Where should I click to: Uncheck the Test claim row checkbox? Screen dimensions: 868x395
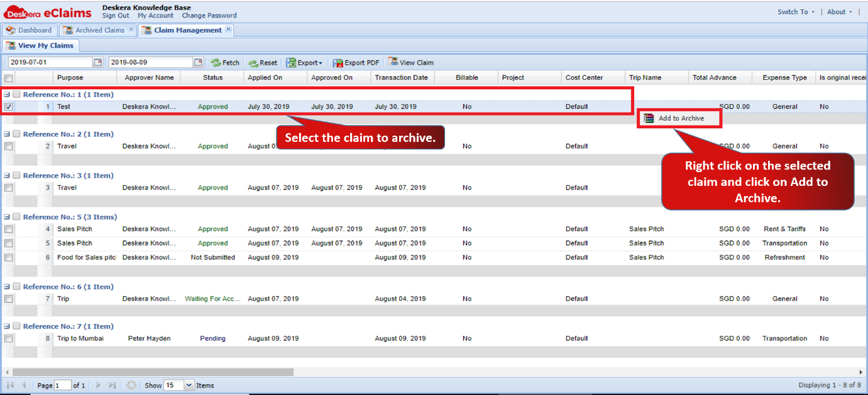(8, 107)
